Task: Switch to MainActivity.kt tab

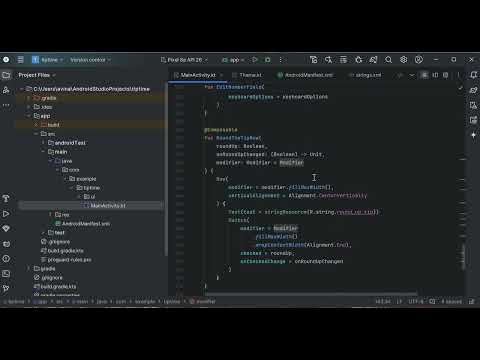Action: click(x=198, y=75)
